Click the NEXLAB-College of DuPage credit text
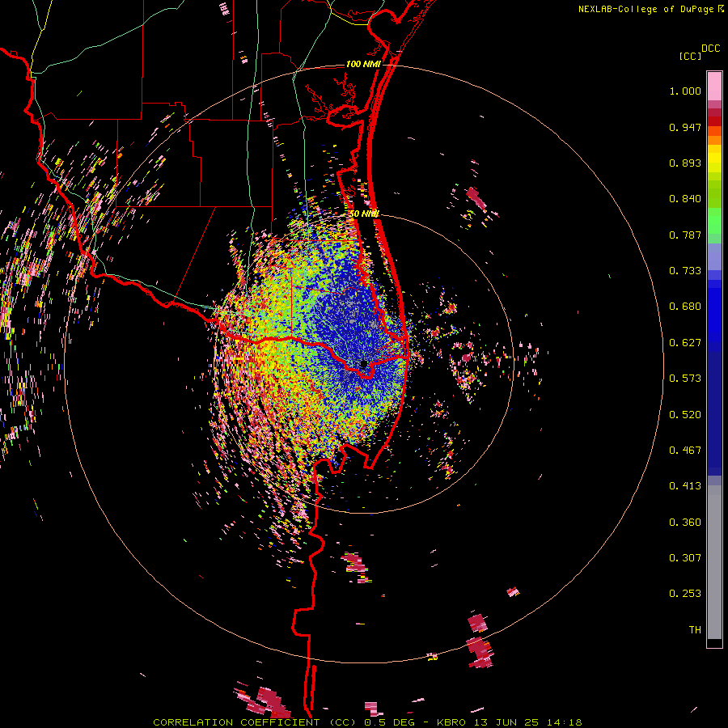Image resolution: width=728 pixels, height=728 pixels. (x=645, y=9)
